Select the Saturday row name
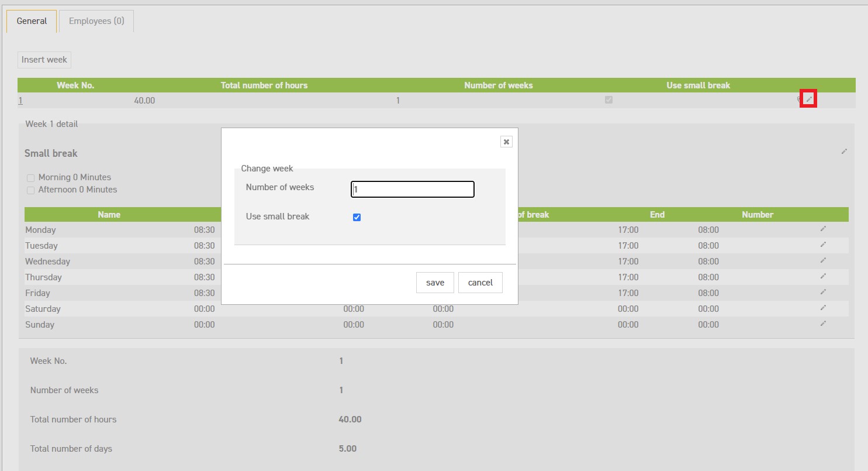This screenshot has width=868, height=471. pos(43,309)
